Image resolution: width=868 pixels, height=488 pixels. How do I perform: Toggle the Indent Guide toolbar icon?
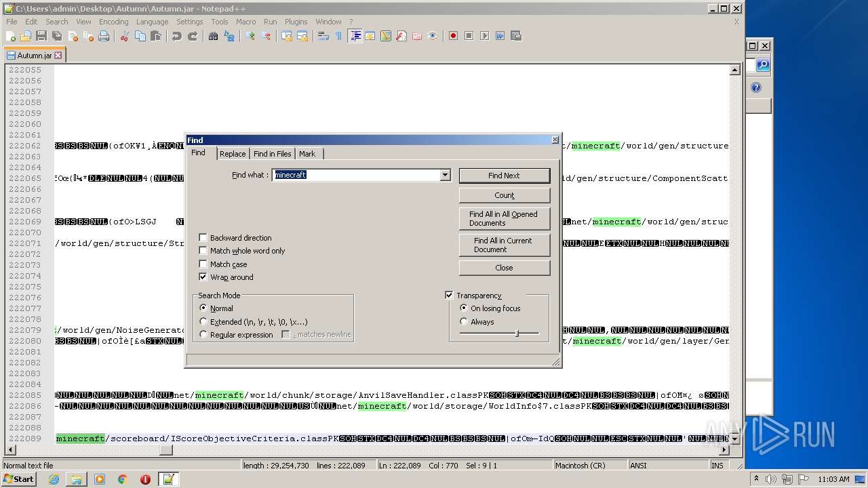[x=355, y=36]
